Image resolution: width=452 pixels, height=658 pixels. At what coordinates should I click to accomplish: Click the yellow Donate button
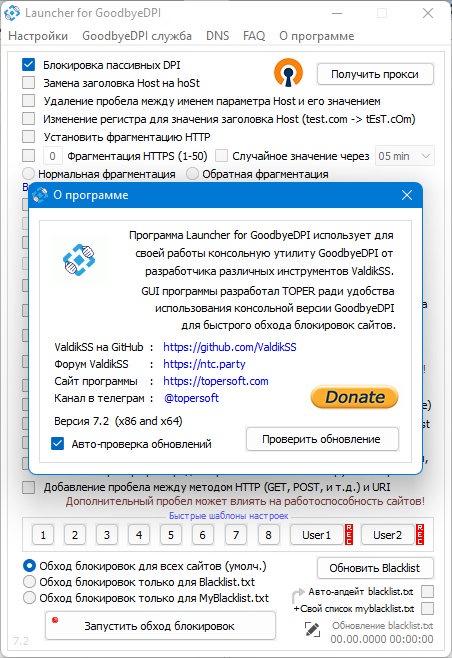354,397
